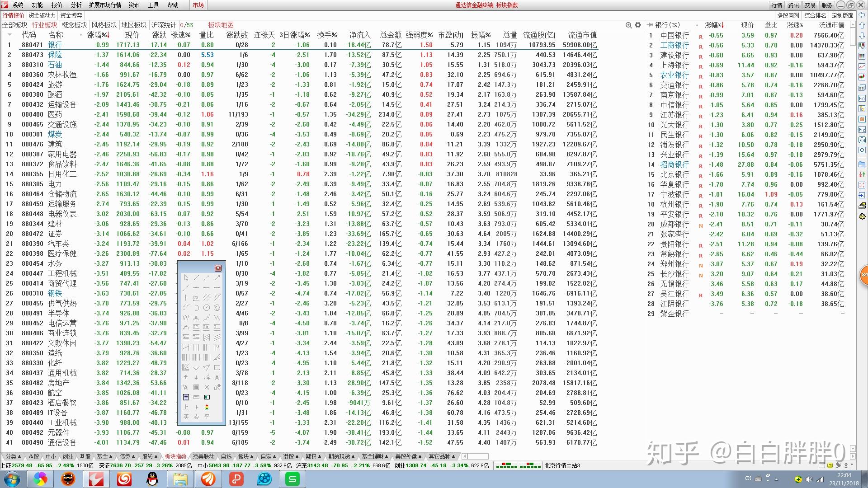Open the 系统 menu
This screenshot has width=868, height=488.
(18, 5)
